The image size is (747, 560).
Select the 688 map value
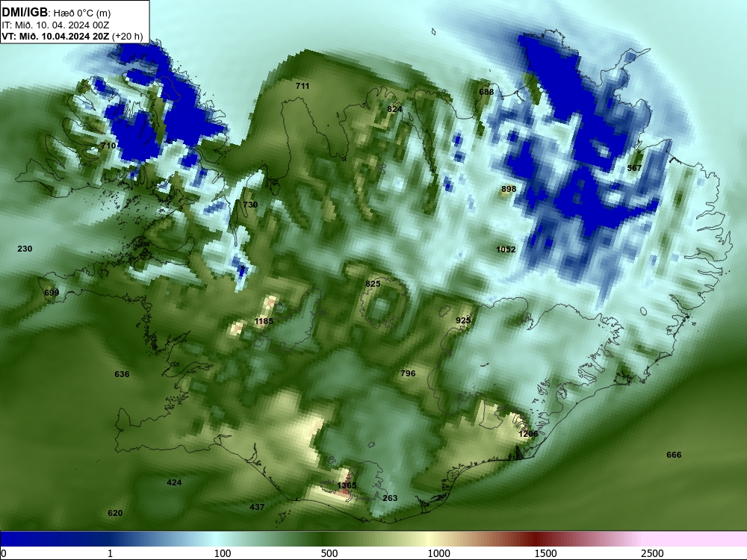(486, 92)
